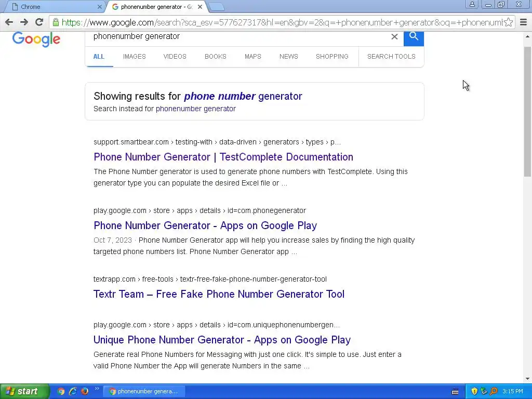Click the Google logo
The image size is (532, 399).
click(x=36, y=39)
